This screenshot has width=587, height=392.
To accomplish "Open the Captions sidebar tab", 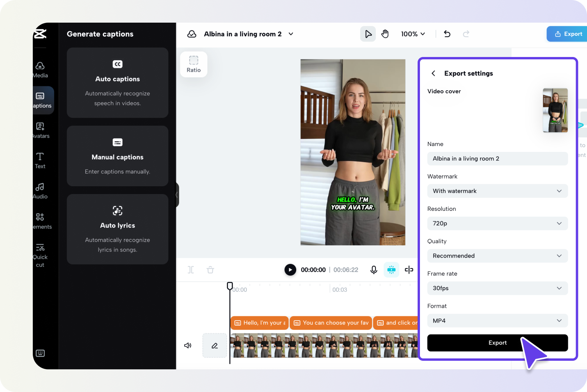I will click(x=43, y=100).
